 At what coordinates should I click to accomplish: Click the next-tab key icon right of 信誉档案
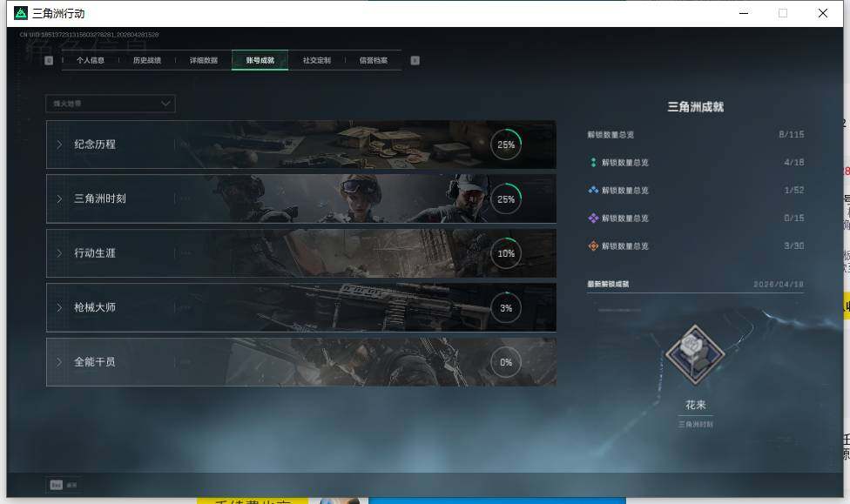tap(415, 60)
